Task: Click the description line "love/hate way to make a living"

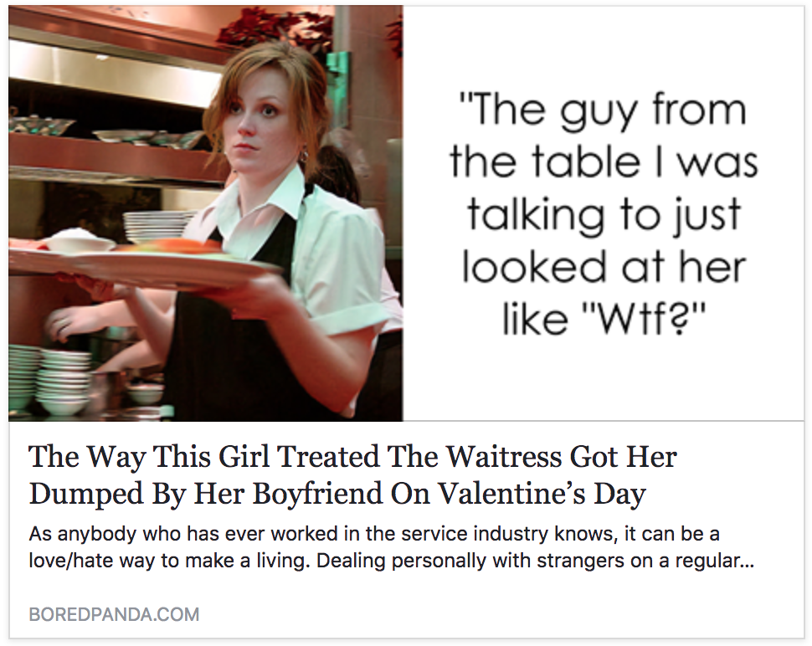Action: click(x=169, y=561)
